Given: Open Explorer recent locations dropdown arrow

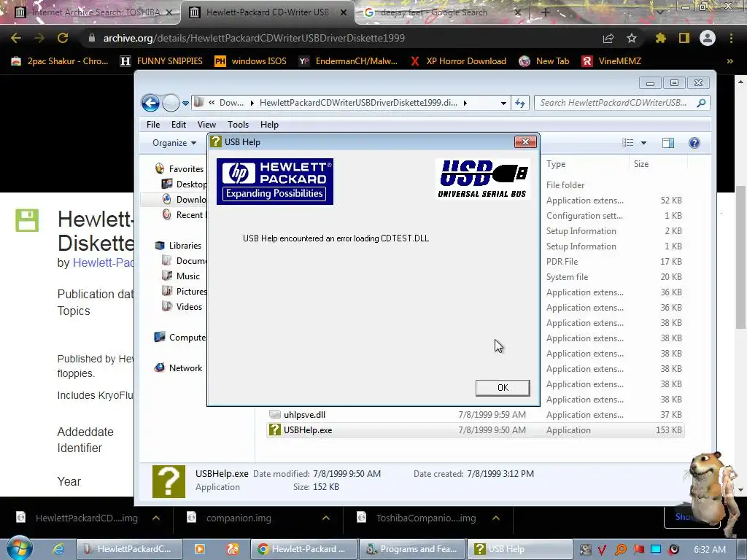Looking at the screenshot, I should 185,104.
